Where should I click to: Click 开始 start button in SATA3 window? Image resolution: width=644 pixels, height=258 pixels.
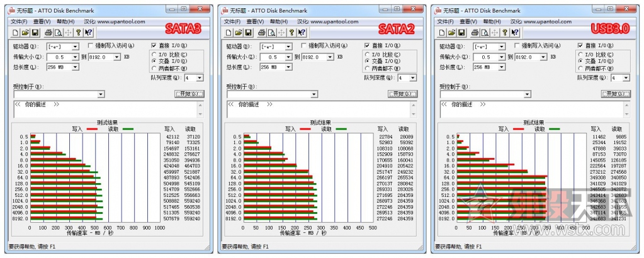coord(189,94)
